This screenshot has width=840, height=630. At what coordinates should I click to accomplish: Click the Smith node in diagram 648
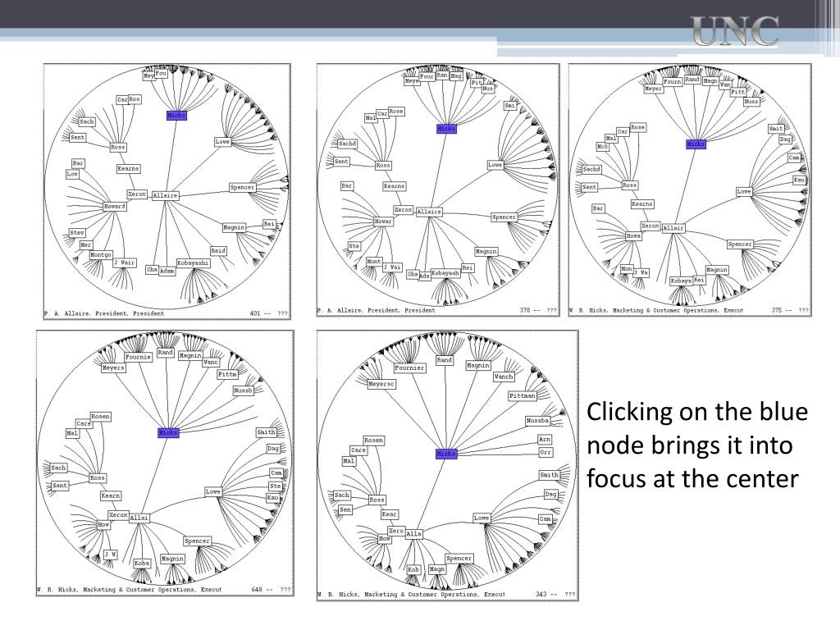267,431
